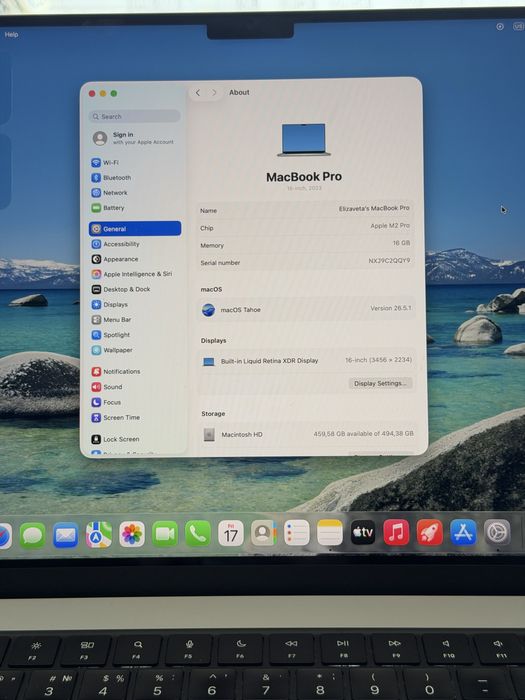
Task: Open Phone app from the Dock
Action: (198, 533)
